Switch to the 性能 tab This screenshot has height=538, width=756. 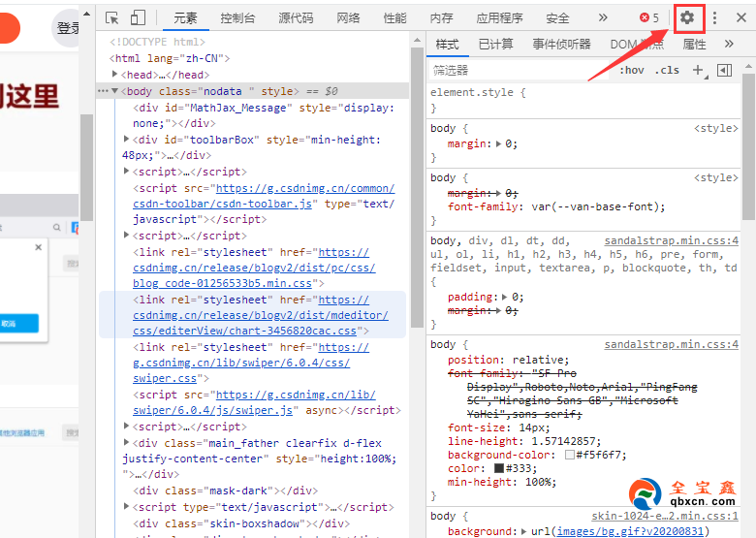395,18
